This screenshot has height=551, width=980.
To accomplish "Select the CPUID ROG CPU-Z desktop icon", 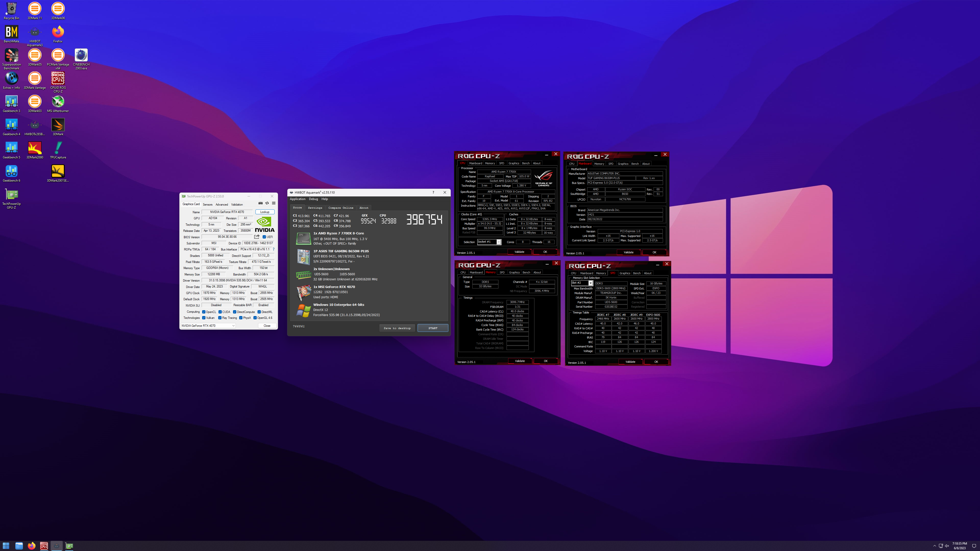I will 58,82.
